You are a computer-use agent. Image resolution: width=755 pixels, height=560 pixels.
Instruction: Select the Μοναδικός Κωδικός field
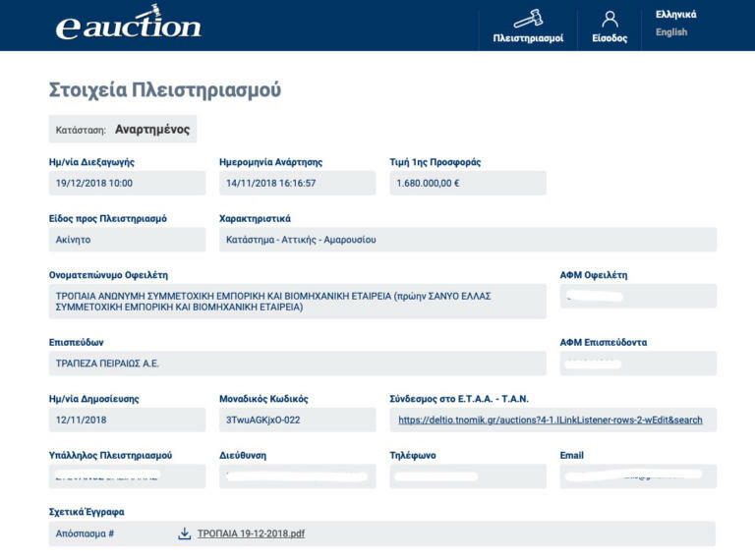[x=297, y=420]
